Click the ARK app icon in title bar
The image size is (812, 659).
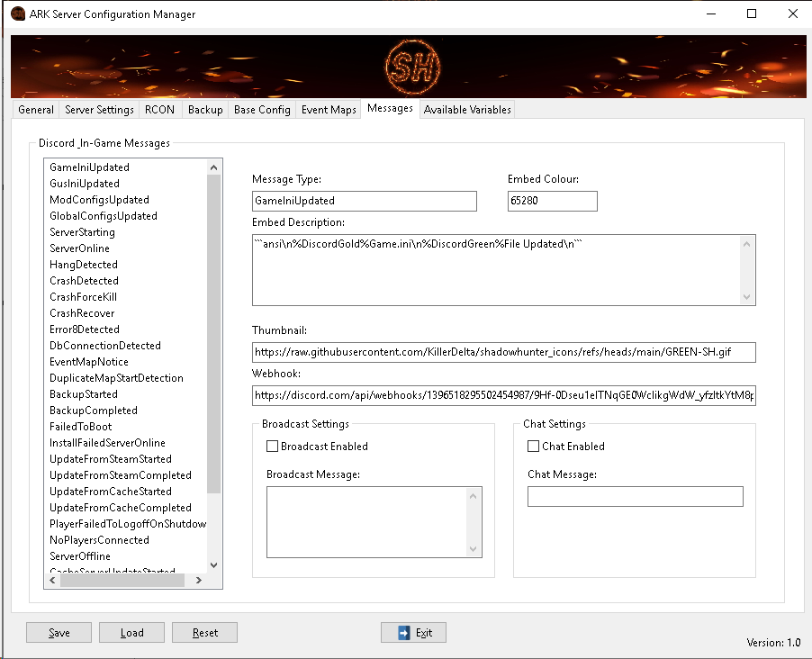pos(17,14)
